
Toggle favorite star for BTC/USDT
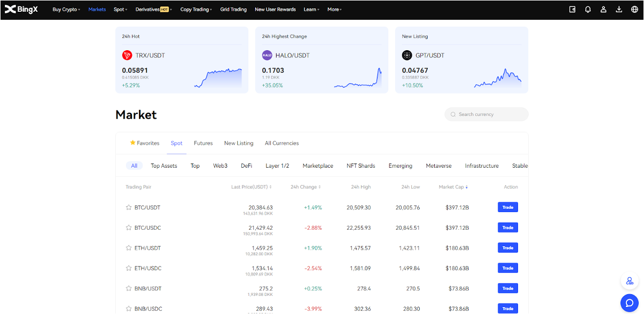129,207
